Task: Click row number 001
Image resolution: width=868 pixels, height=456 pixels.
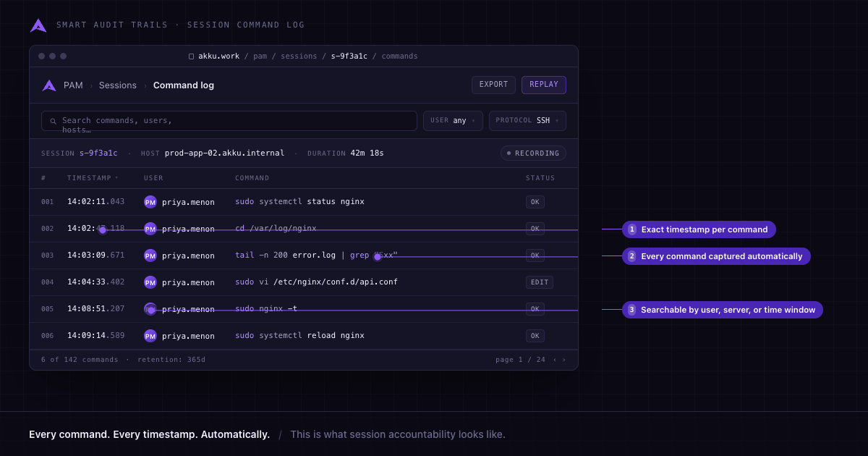Action: tap(48, 202)
